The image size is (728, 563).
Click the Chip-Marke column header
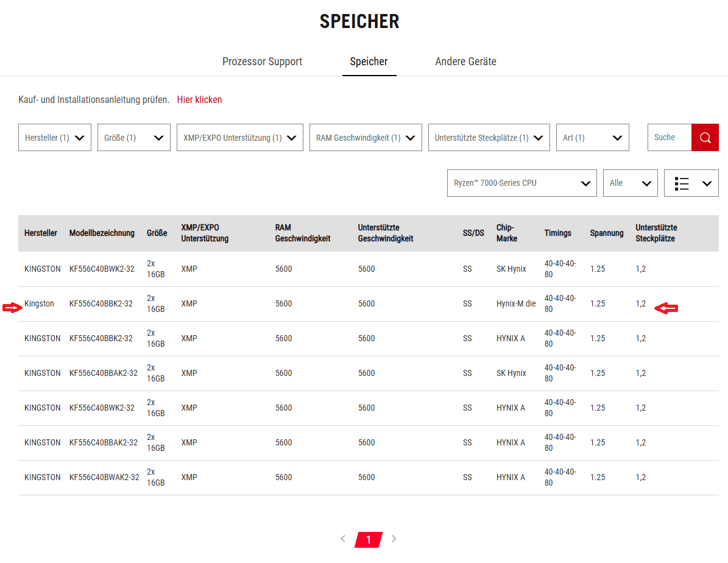point(506,233)
